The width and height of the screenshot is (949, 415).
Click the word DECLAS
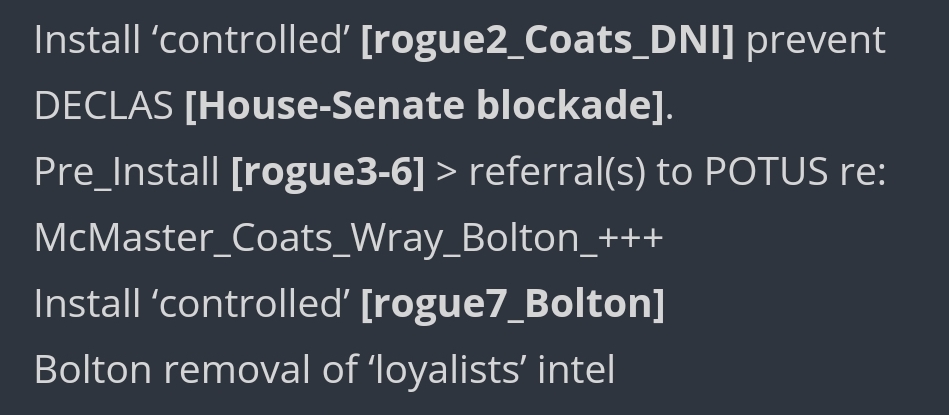click(x=103, y=106)
